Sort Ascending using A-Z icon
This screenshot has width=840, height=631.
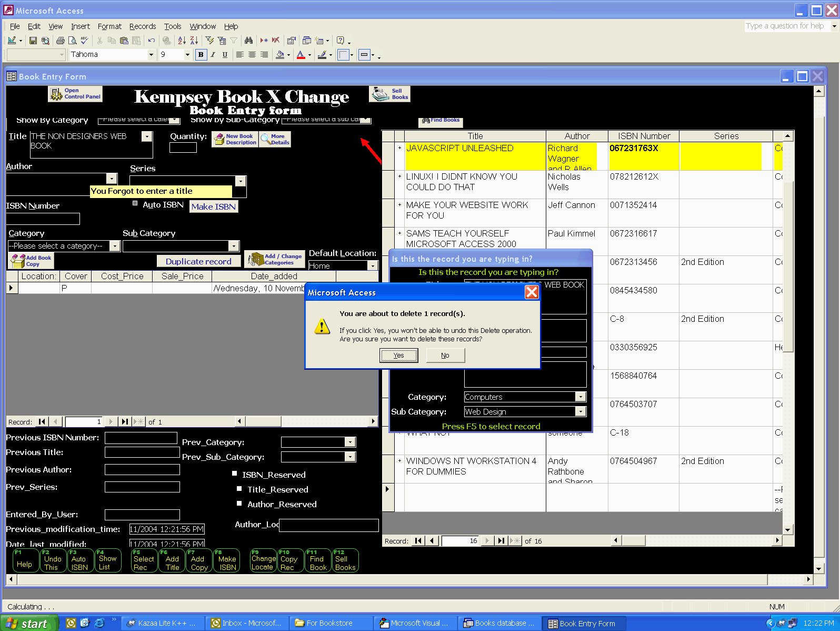(182, 41)
